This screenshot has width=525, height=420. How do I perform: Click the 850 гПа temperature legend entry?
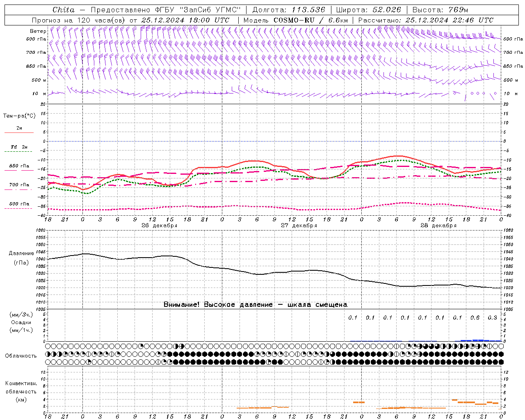[19, 166]
